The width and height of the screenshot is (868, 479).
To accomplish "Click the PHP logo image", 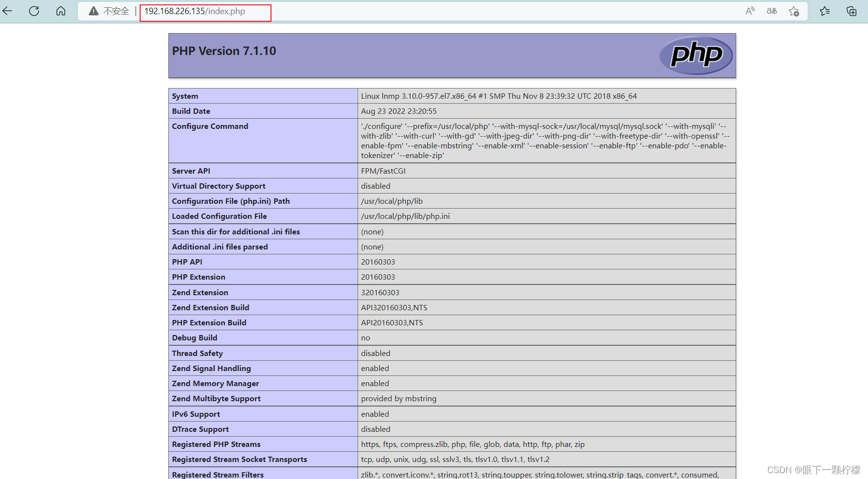I will tap(696, 55).
